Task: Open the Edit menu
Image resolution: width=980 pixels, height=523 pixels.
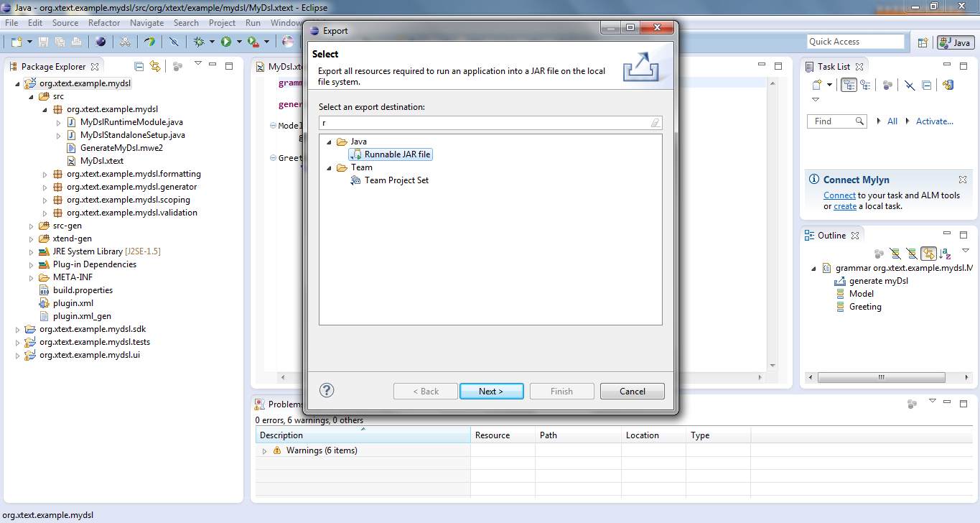Action: tap(35, 23)
